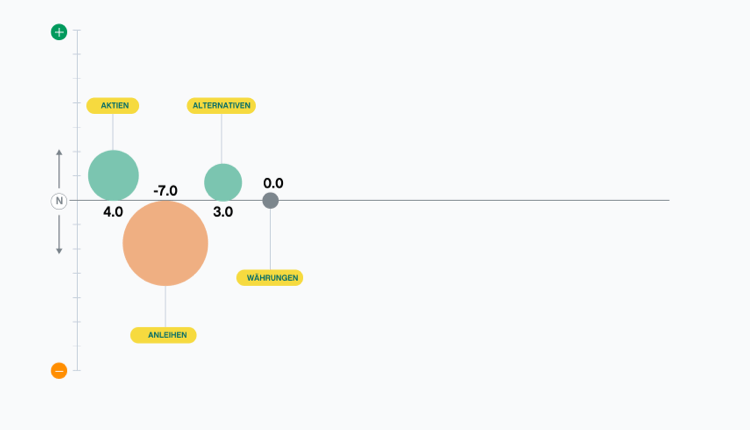This screenshot has height=430, width=750.
Task: Click the 0.0 value above Währungen dot
Action: (x=273, y=183)
